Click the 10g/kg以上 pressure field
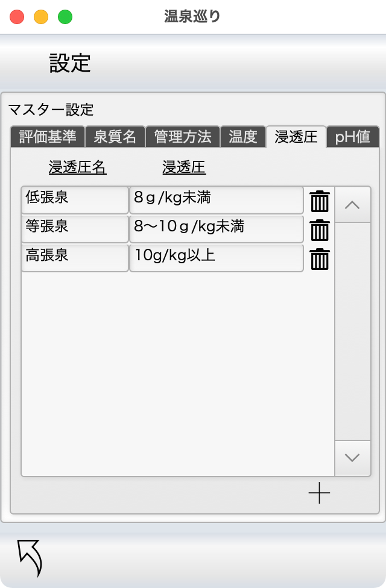 [217, 258]
